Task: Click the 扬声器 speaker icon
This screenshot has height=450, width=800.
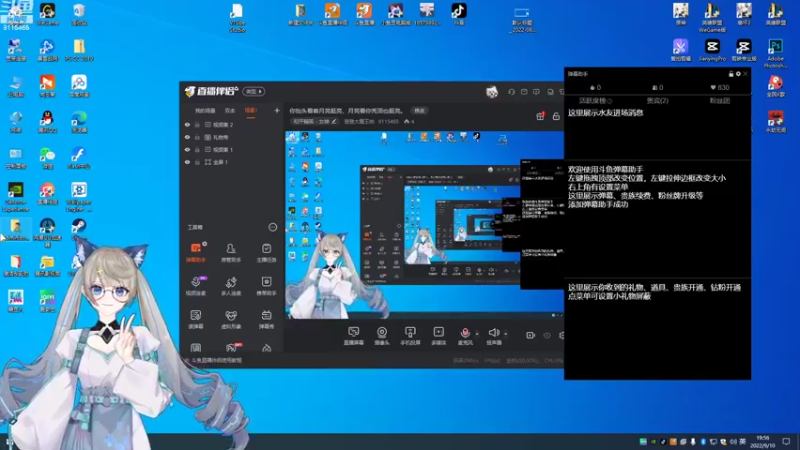Action: (493, 333)
